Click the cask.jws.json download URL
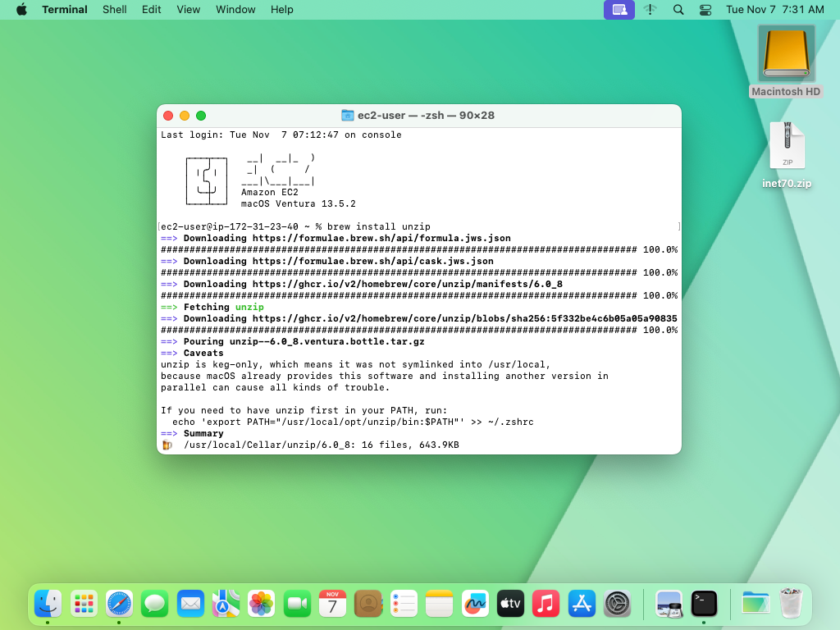Viewport: 840px width, 630px height. point(373,261)
